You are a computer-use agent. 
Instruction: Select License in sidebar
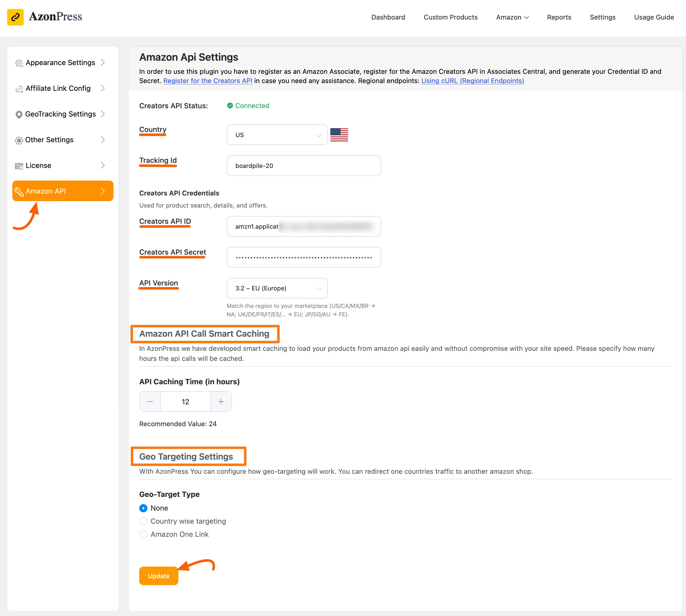tap(63, 165)
